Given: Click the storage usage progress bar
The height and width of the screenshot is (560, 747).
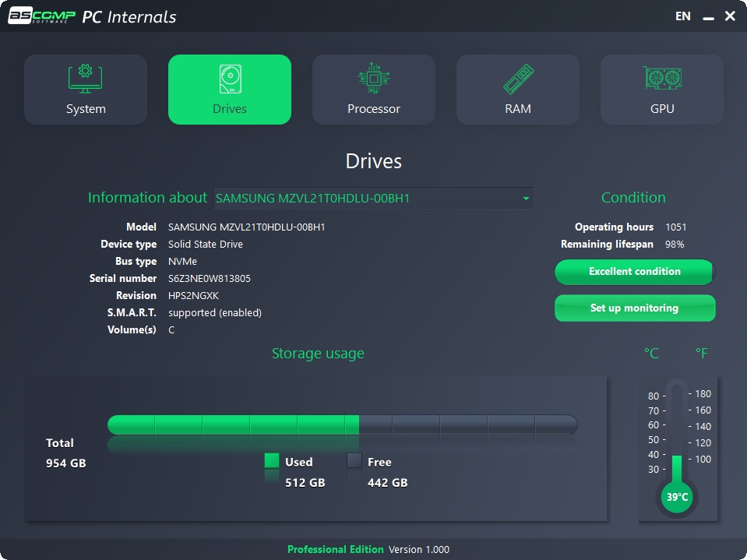Looking at the screenshot, I should pyautogui.click(x=343, y=424).
